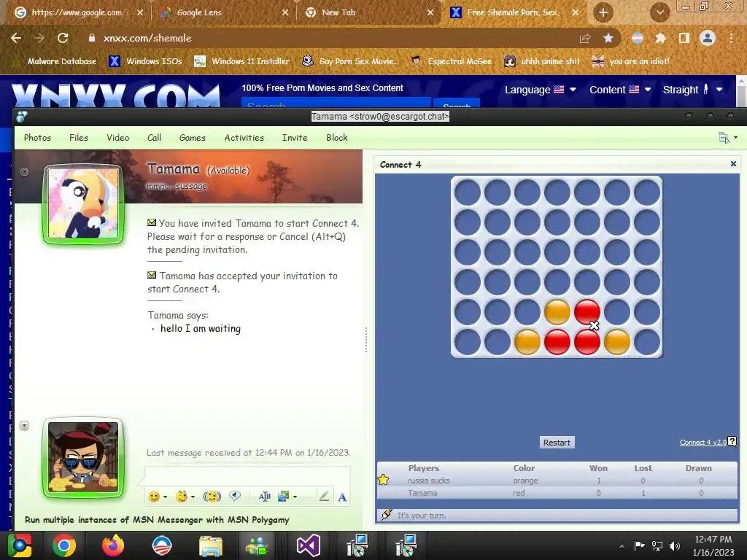Click the voice clip icon
This screenshot has height=560, width=747.
[x=235, y=496]
